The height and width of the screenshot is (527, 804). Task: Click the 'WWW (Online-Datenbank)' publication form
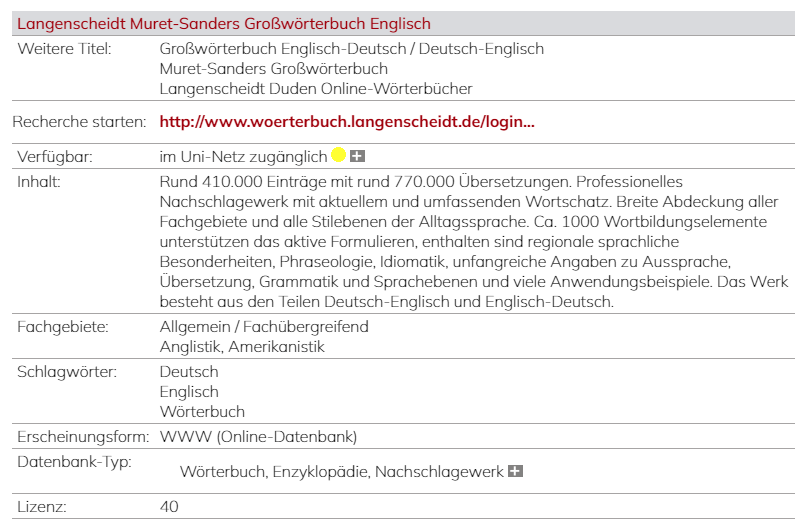click(258, 437)
